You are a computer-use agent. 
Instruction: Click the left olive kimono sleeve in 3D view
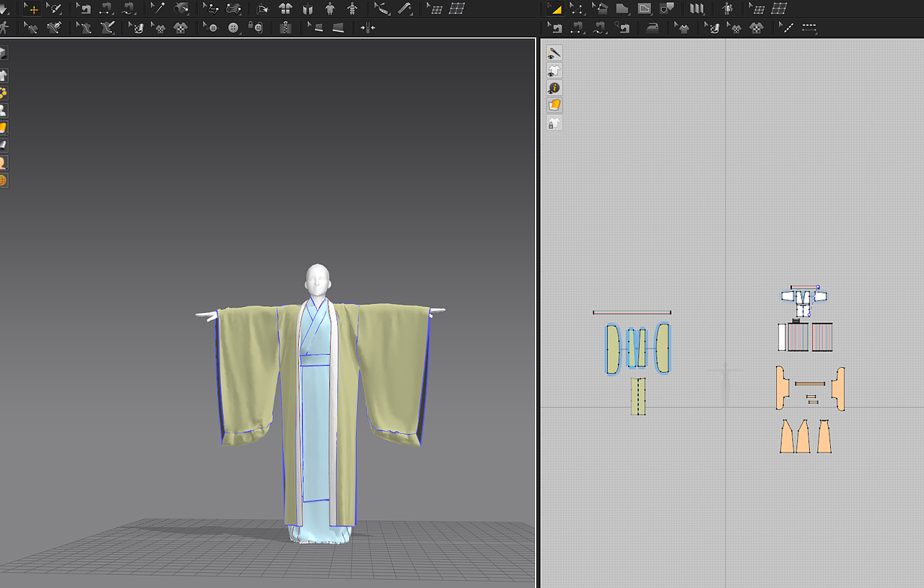tap(248, 372)
